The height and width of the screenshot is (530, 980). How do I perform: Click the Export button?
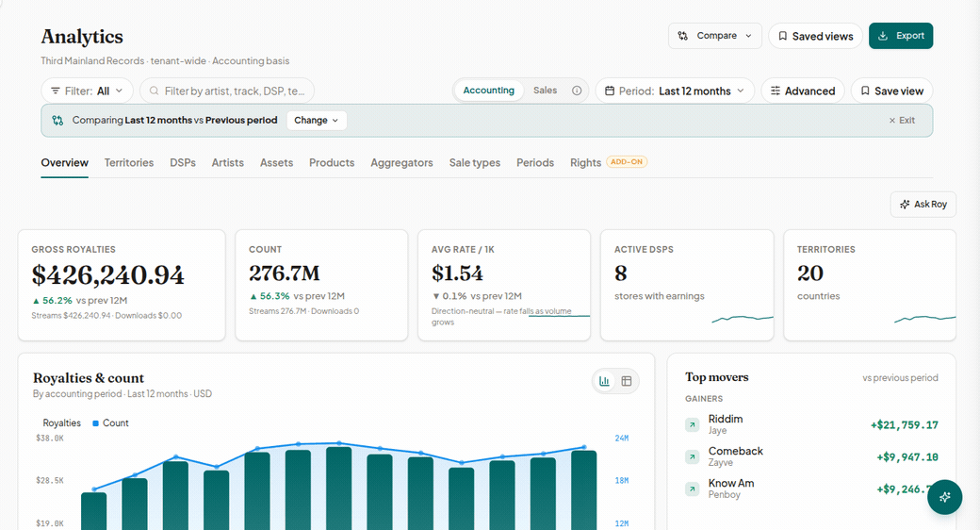(x=901, y=36)
